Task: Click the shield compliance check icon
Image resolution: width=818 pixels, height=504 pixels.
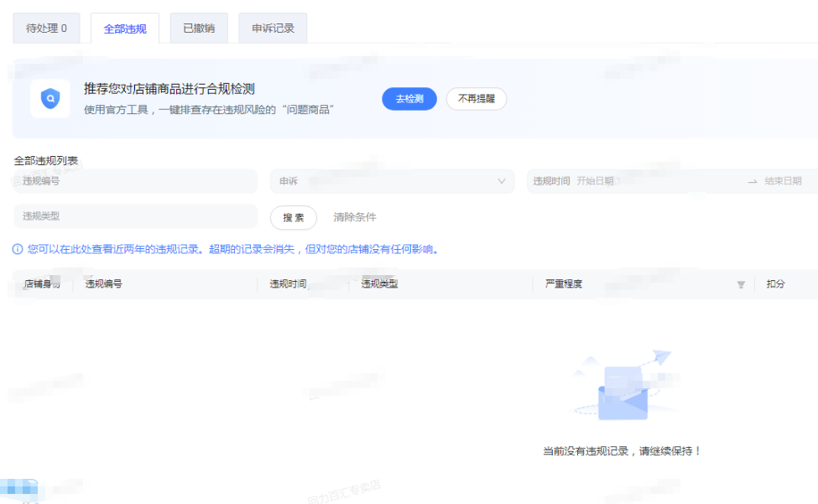Action: [x=50, y=99]
